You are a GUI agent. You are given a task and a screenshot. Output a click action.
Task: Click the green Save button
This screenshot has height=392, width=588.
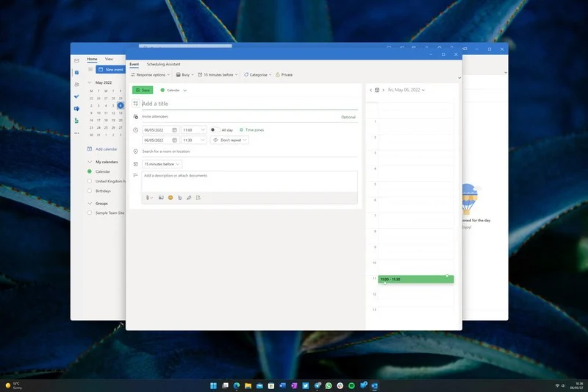point(143,90)
